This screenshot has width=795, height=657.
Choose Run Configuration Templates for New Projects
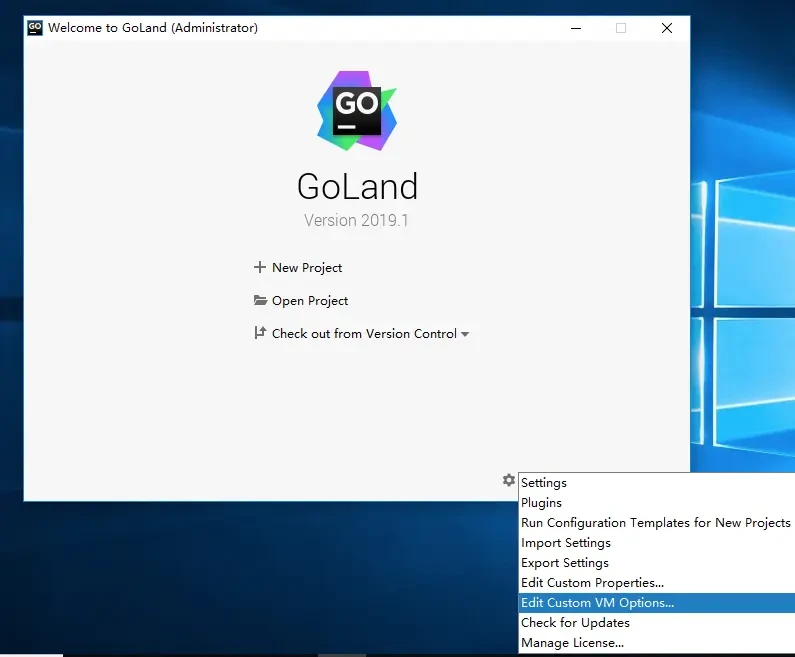[655, 523]
